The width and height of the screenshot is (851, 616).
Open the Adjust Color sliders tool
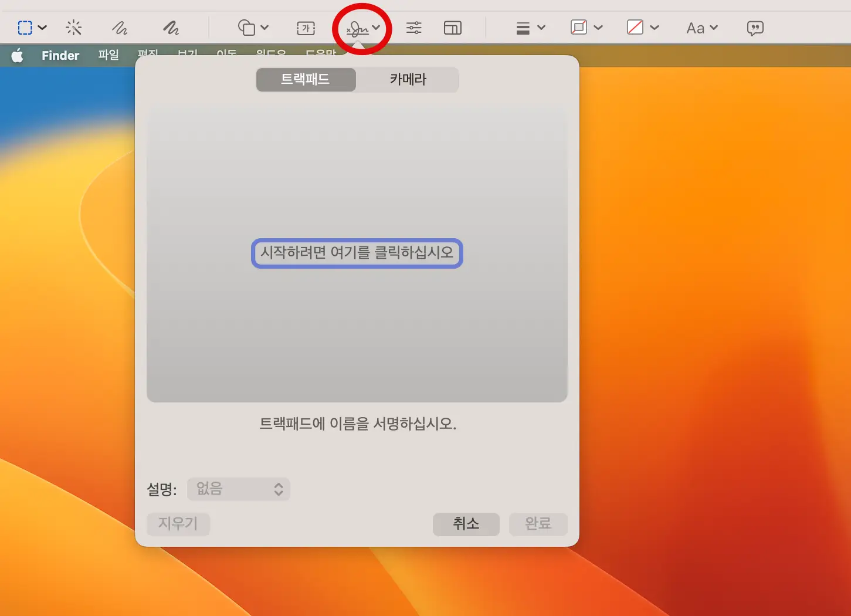coord(414,28)
